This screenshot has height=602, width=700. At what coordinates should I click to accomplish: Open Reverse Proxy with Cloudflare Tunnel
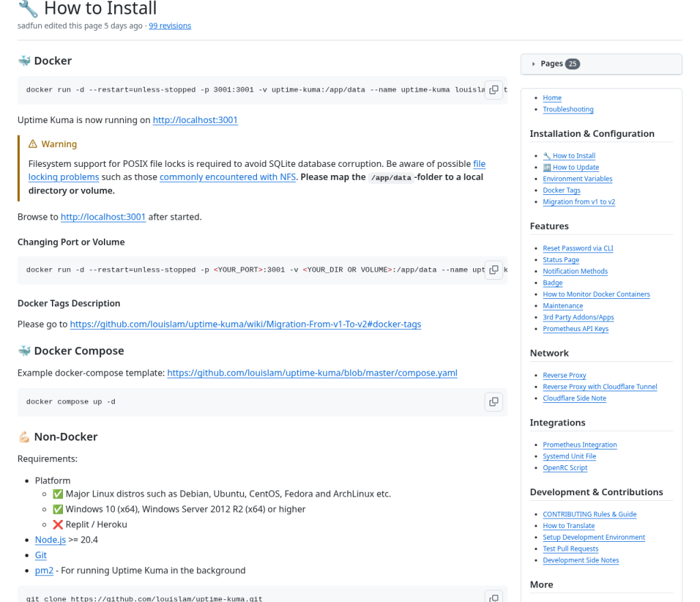tap(600, 387)
